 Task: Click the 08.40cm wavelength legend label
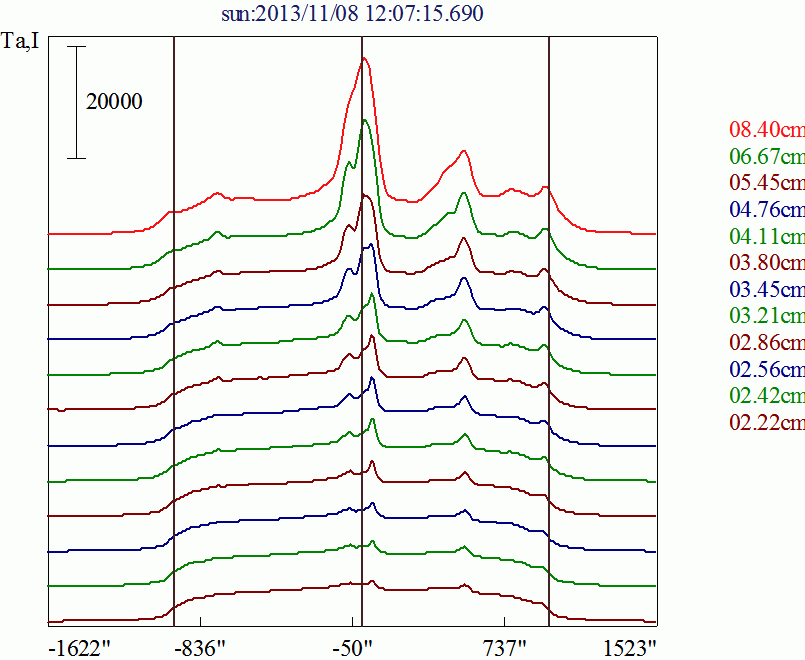[767, 129]
